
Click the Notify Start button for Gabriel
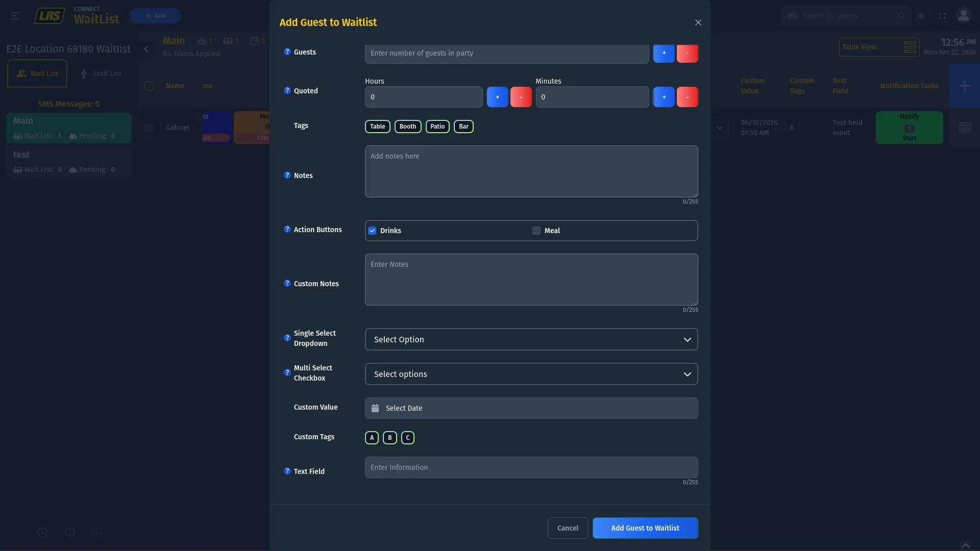pyautogui.click(x=909, y=128)
